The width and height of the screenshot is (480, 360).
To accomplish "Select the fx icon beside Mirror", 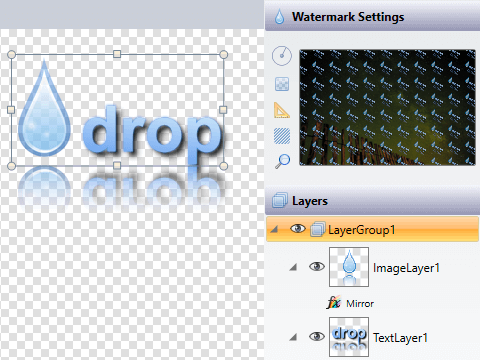I will click(x=334, y=303).
